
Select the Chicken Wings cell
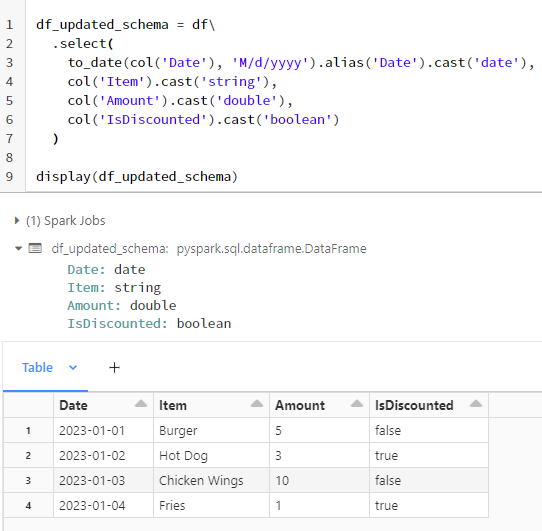tap(211, 480)
